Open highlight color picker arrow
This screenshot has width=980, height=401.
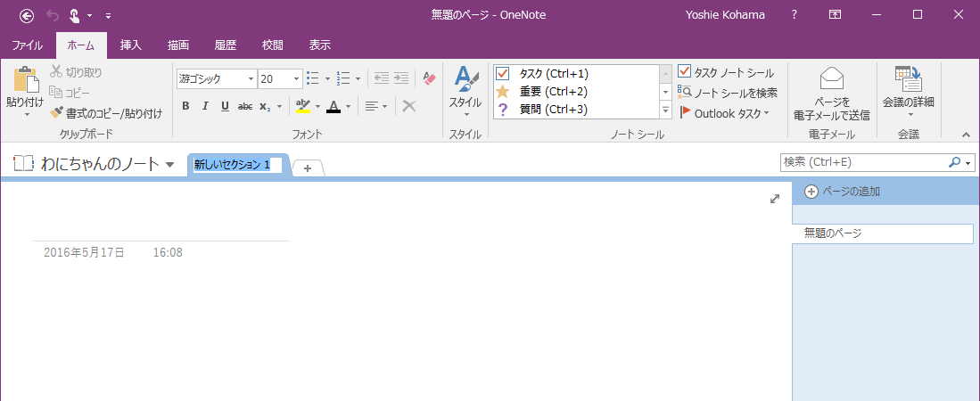click(317, 106)
